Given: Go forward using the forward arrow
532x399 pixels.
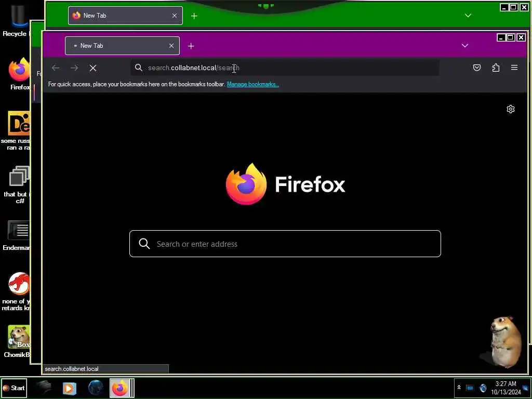Looking at the screenshot, I should (x=74, y=68).
